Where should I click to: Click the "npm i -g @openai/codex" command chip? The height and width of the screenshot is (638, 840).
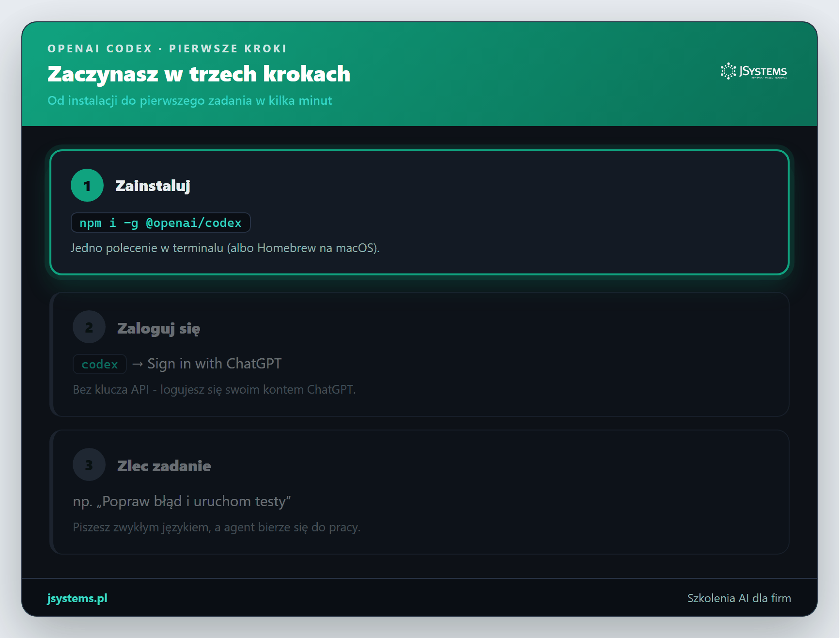[x=160, y=223]
